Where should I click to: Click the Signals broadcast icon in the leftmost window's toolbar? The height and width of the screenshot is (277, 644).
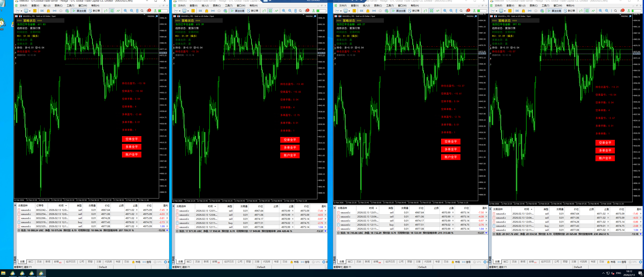[x=55, y=11]
